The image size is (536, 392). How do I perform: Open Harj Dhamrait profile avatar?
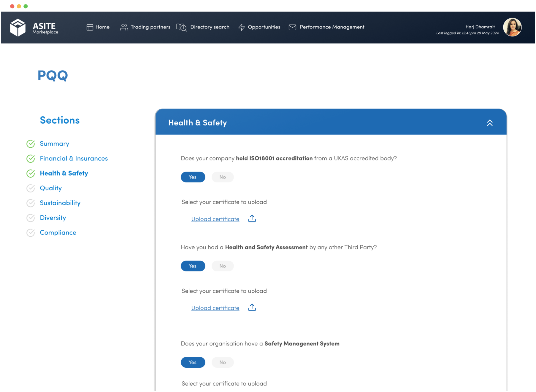512,27
